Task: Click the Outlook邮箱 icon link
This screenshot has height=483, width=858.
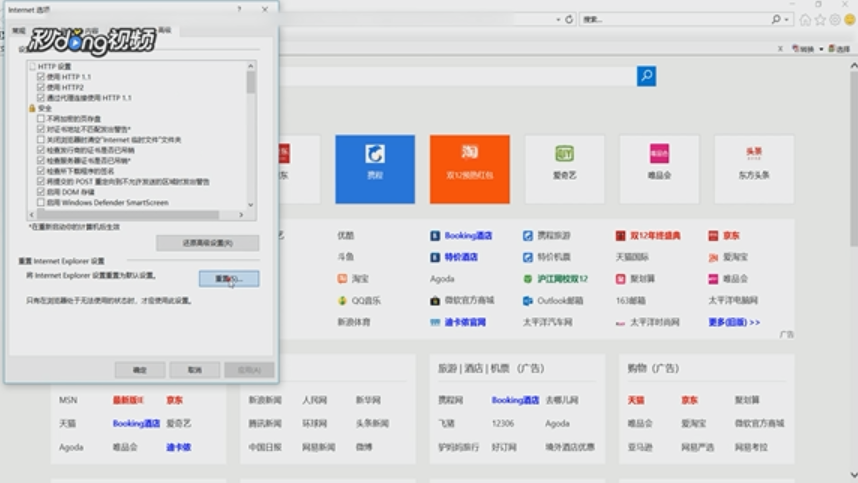Action: point(553,300)
